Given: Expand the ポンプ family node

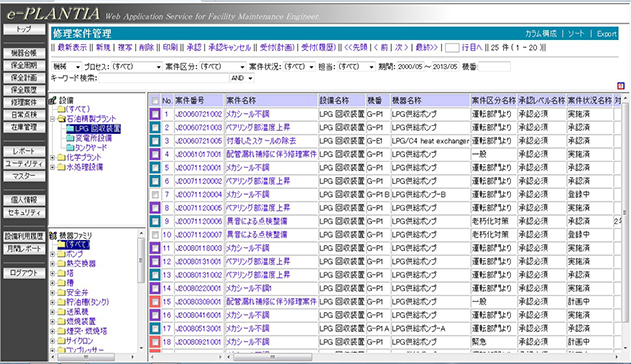Looking at the screenshot, I should tap(52, 254).
